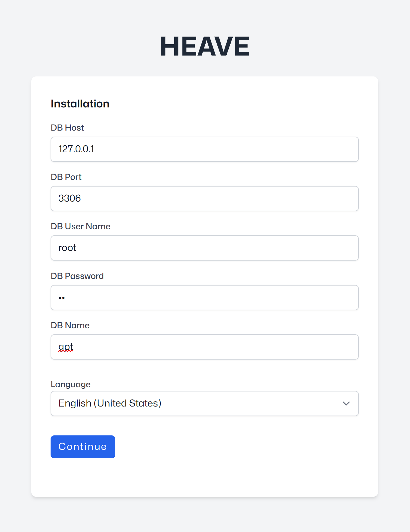Click the underlined gpt text in DB Name
The image size is (410, 532).
point(65,347)
